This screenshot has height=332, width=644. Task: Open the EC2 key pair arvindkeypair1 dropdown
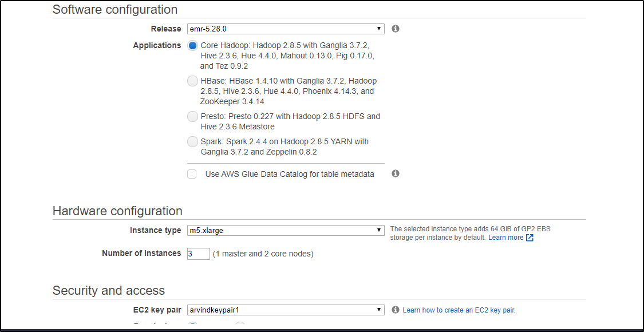coord(286,310)
